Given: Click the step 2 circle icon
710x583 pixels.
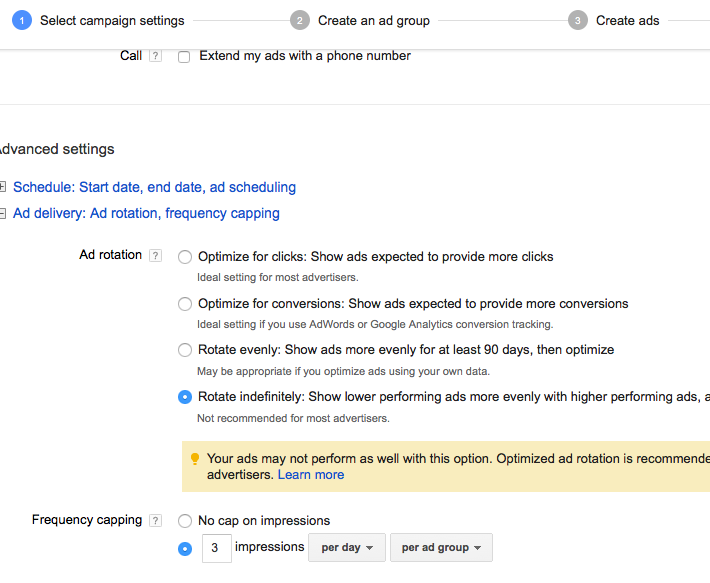Looking at the screenshot, I should 300,20.
